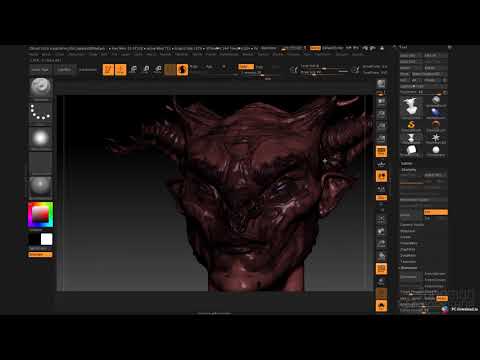This screenshot has height=360, width=480.
Task: Open the material sphere selector
Action: [40, 187]
